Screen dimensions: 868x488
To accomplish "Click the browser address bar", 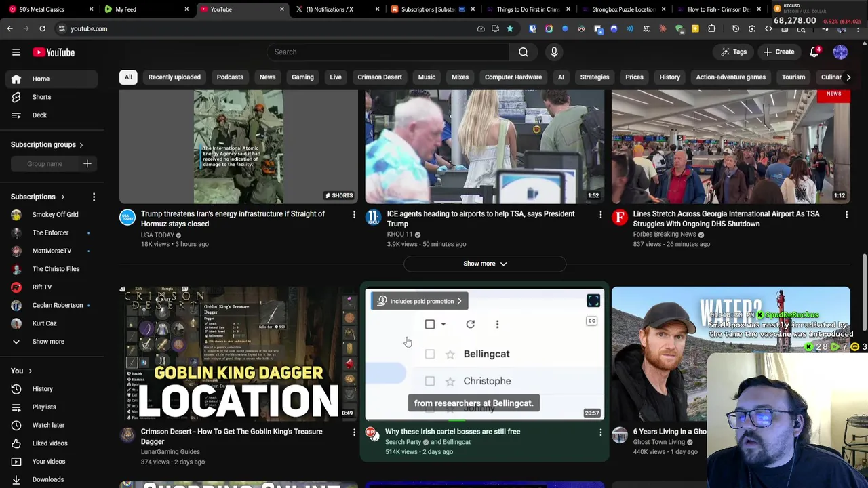I will point(264,28).
